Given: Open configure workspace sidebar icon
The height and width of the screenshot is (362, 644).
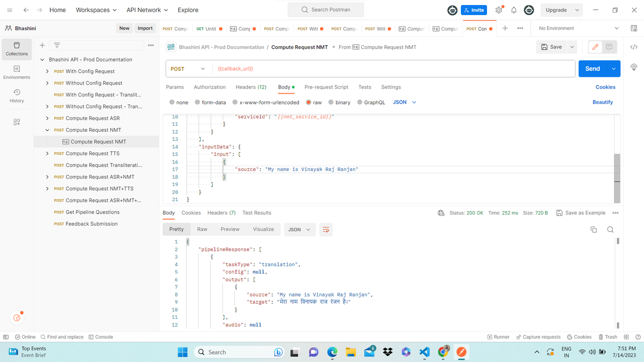Looking at the screenshot, I should tap(17, 122).
